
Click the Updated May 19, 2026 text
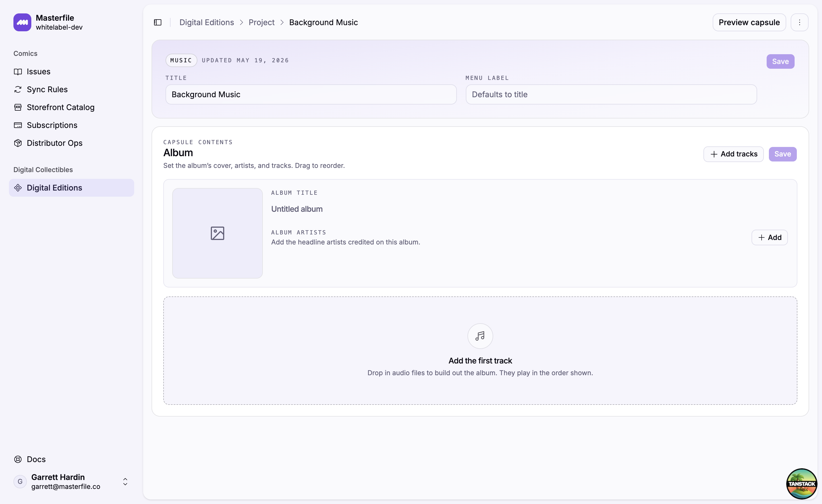point(245,60)
